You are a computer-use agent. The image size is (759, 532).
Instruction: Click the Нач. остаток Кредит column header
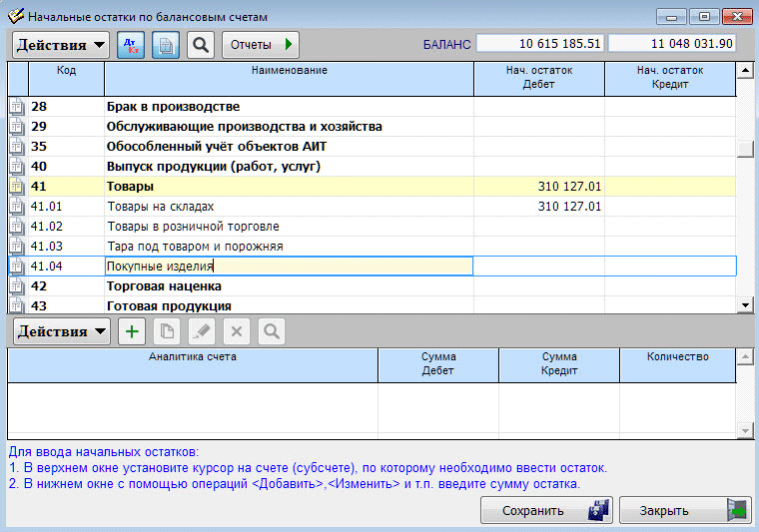[670, 78]
